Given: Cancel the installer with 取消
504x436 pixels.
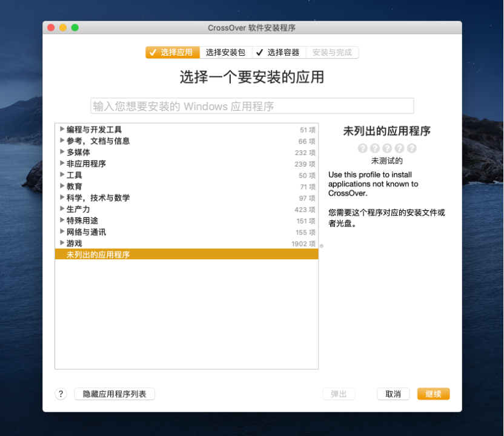Looking at the screenshot, I should click(393, 394).
